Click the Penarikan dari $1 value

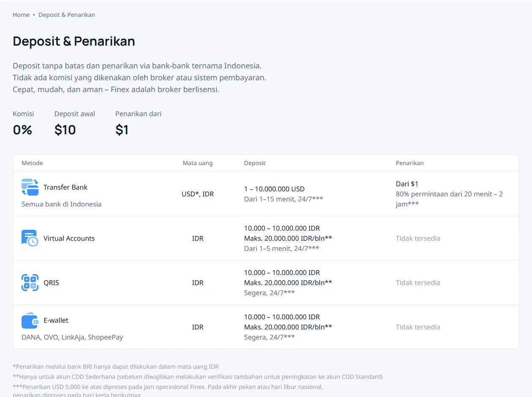(x=122, y=130)
